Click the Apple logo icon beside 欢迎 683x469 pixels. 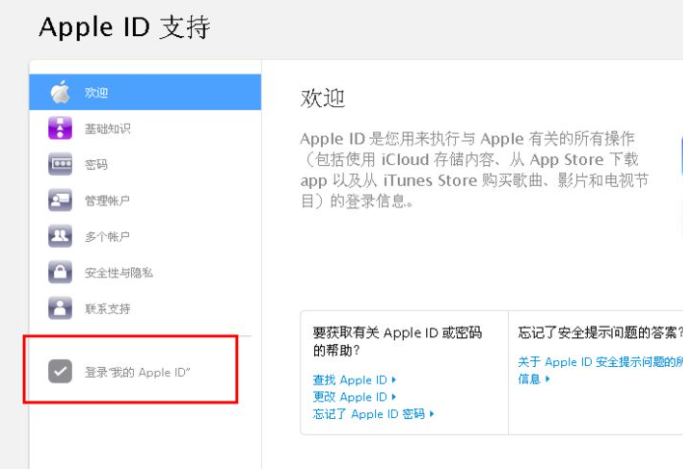pos(61,93)
